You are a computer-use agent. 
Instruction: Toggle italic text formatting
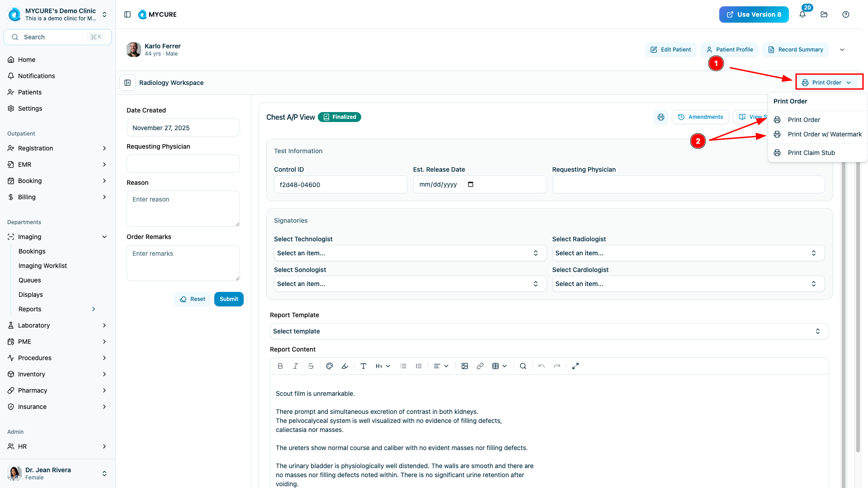296,366
